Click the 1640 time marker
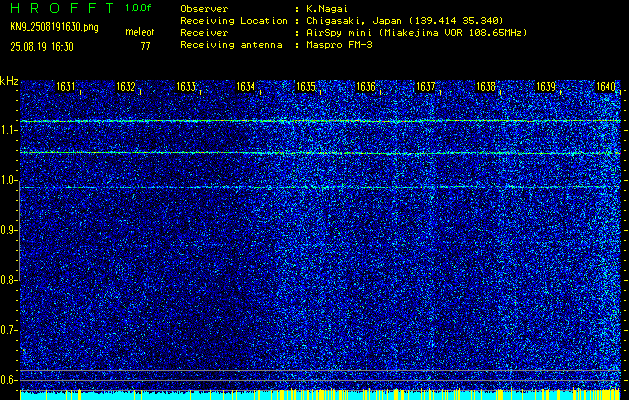The height and width of the screenshot is (400, 629). 606,86
